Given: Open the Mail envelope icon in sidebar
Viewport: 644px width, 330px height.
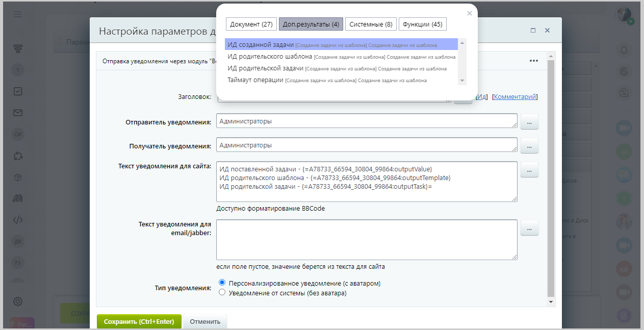Looking at the screenshot, I should pos(18,113).
